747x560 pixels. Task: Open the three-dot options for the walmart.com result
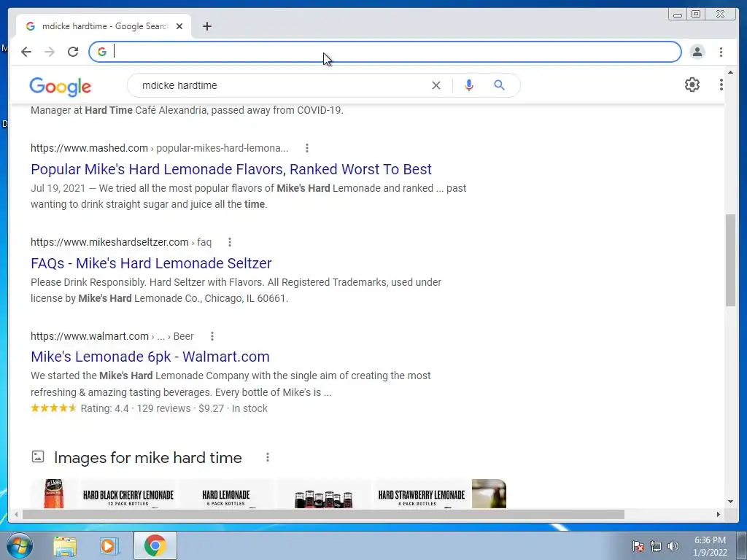pos(212,336)
